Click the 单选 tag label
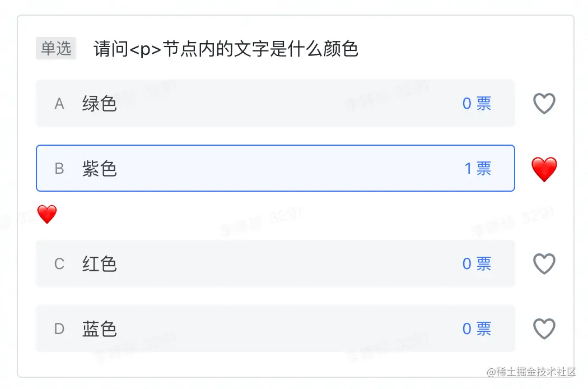This screenshot has width=588, height=389. [x=56, y=49]
